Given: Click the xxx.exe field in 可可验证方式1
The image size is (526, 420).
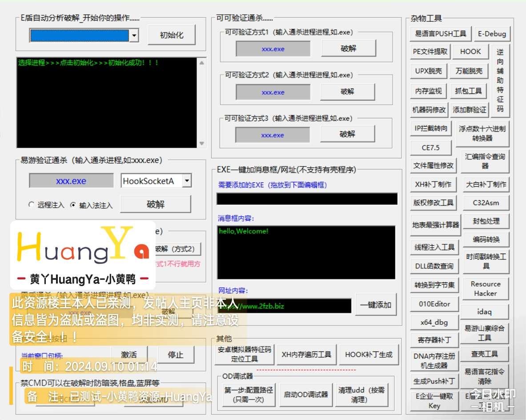Looking at the screenshot, I should 273,49.
